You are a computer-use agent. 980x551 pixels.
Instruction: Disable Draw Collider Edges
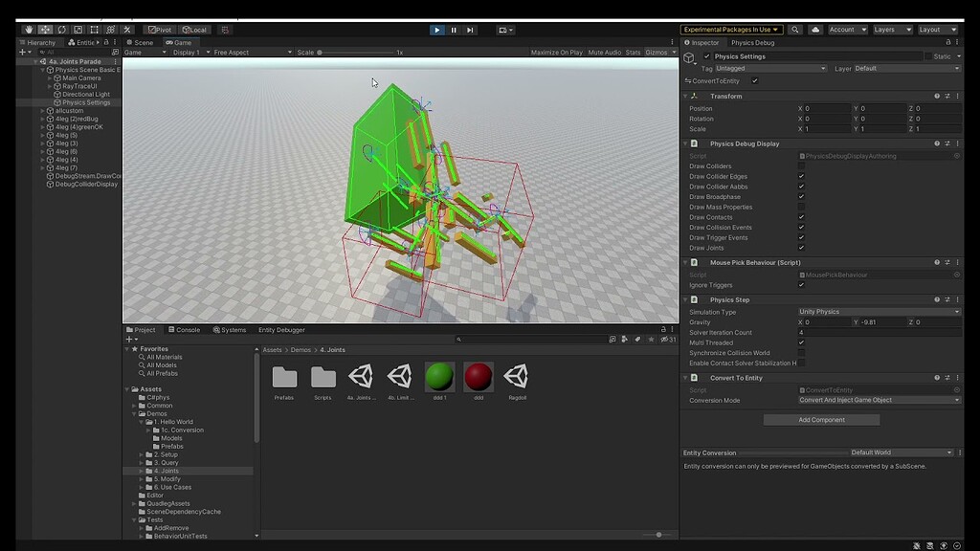(802, 176)
